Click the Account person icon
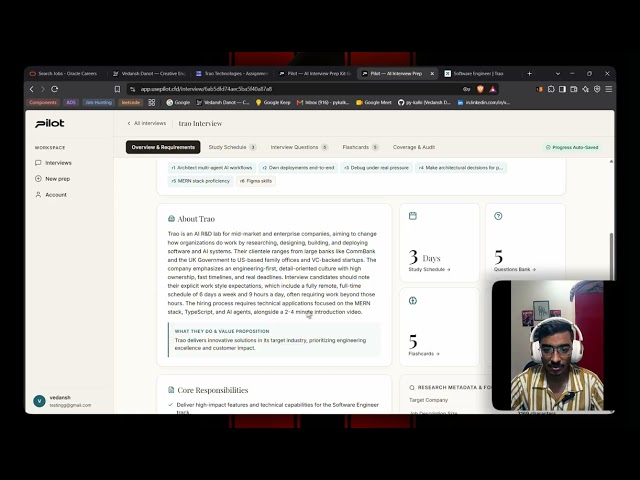 [x=38, y=195]
